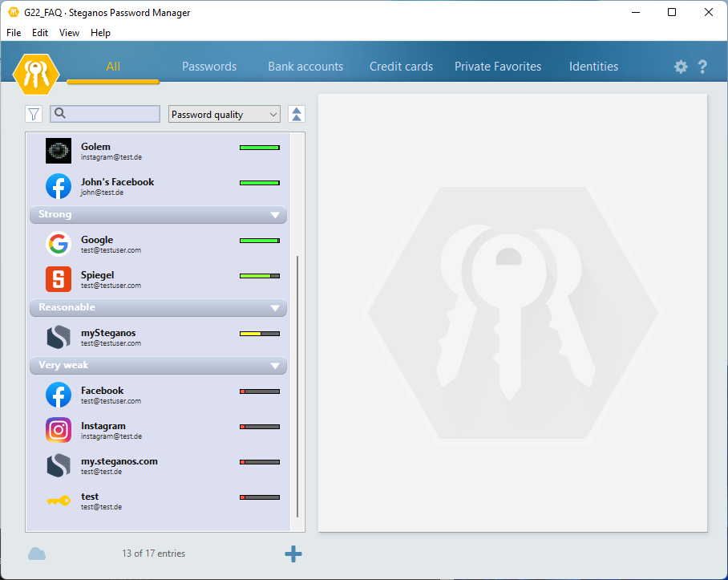The image size is (728, 580).
Task: Switch to the Bank accounts tab
Action: click(x=305, y=67)
